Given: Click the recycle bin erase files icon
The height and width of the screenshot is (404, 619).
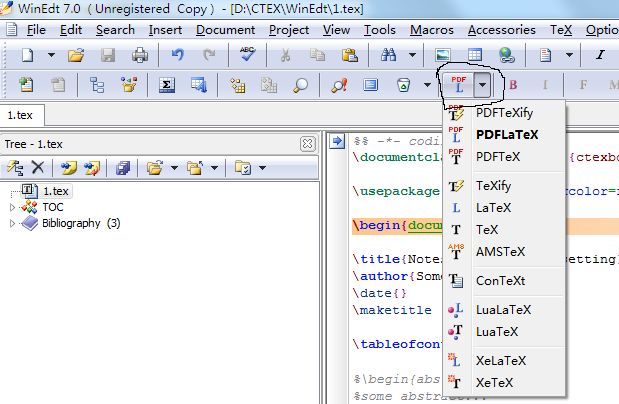Looking at the screenshot, I should point(403,85).
